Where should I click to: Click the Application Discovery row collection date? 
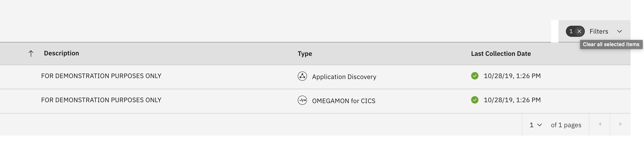tap(512, 76)
